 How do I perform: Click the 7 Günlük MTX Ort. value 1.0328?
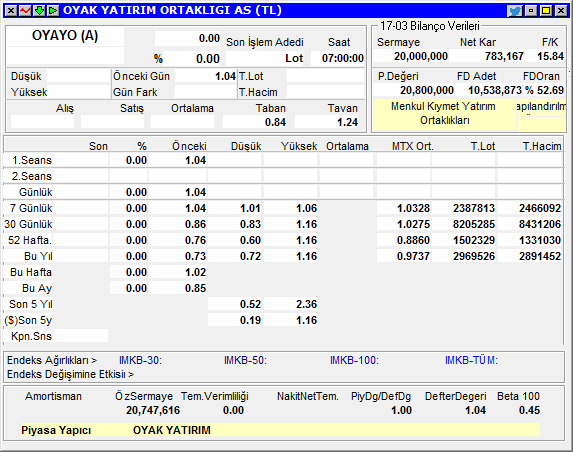413,208
